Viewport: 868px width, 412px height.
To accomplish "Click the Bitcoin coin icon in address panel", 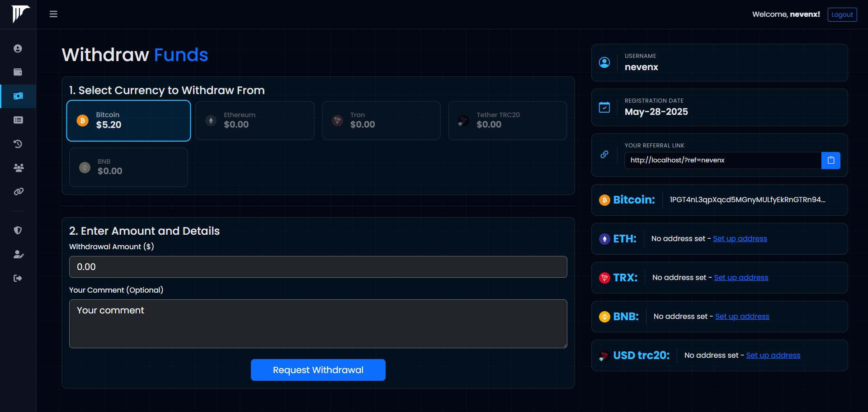I will coord(604,200).
